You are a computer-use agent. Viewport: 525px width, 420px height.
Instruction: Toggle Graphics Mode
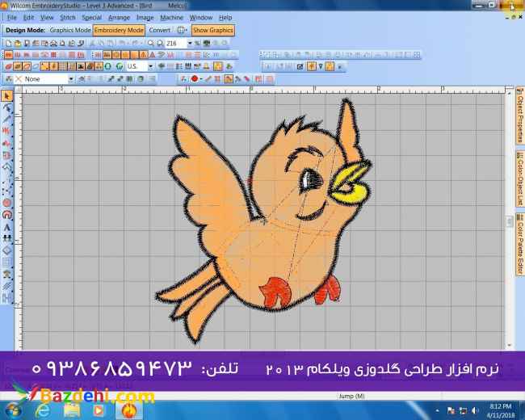[x=69, y=31]
